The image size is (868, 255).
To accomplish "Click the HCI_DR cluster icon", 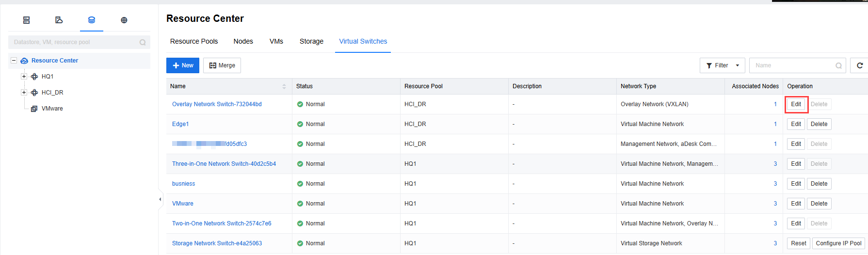I will coord(34,93).
